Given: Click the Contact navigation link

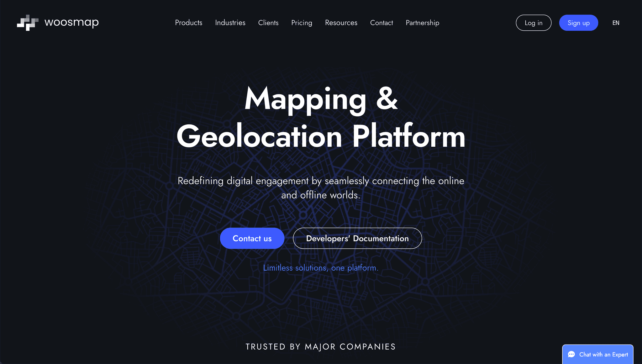Looking at the screenshot, I should point(382,23).
